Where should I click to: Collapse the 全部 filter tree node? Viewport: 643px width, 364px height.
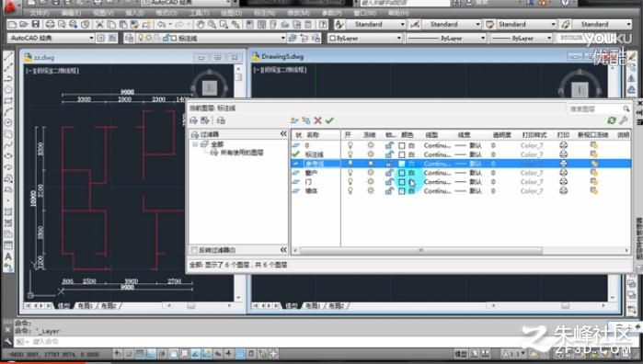pos(196,144)
